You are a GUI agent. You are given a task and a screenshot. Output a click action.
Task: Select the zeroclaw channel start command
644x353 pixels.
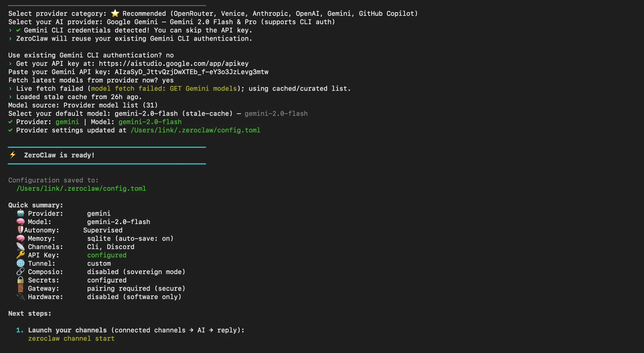coord(71,339)
